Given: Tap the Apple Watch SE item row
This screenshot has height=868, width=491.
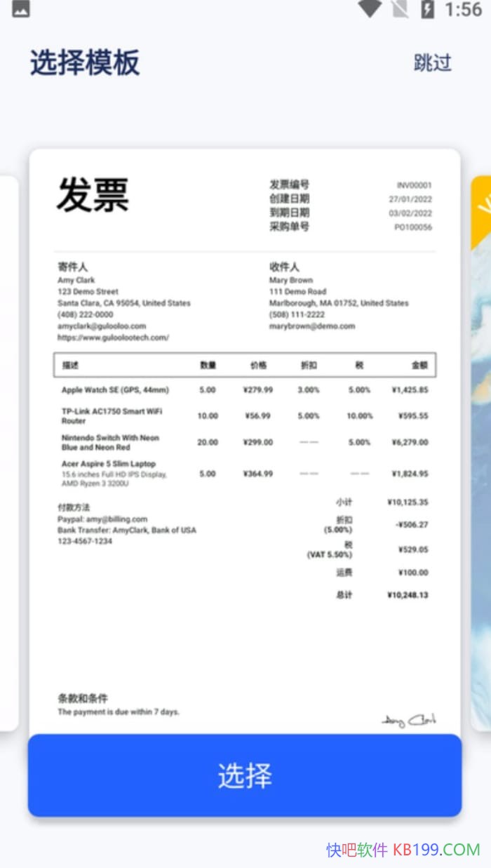Looking at the screenshot, I should pos(244,390).
